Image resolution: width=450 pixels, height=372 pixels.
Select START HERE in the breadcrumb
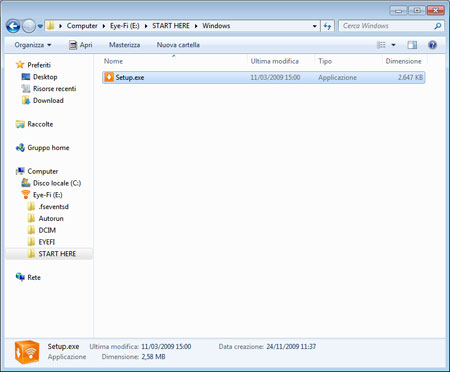coord(171,26)
